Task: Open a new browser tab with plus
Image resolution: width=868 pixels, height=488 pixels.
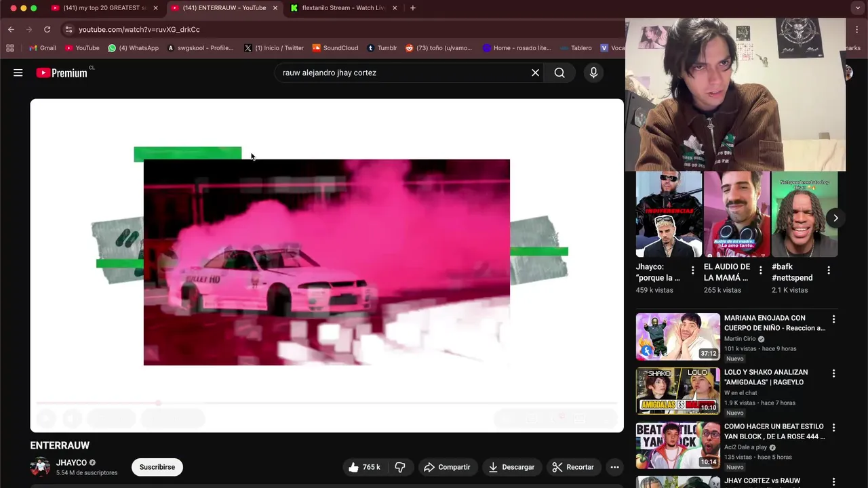Action: [x=413, y=8]
